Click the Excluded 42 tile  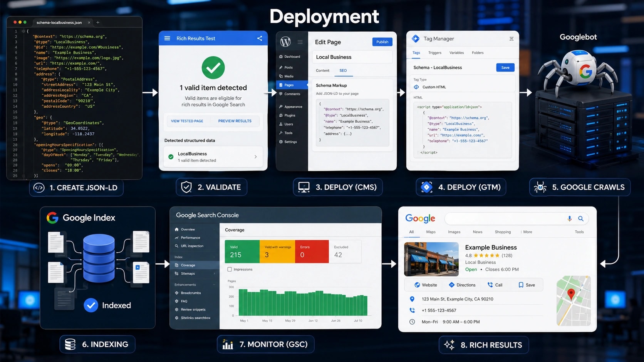point(345,252)
